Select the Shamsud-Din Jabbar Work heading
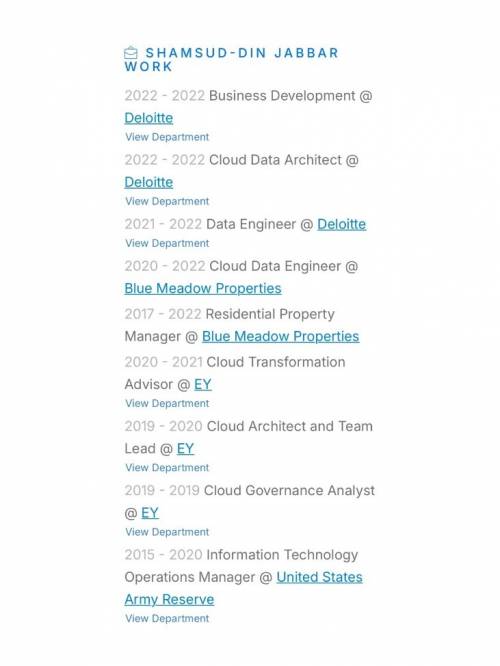 coord(232,60)
